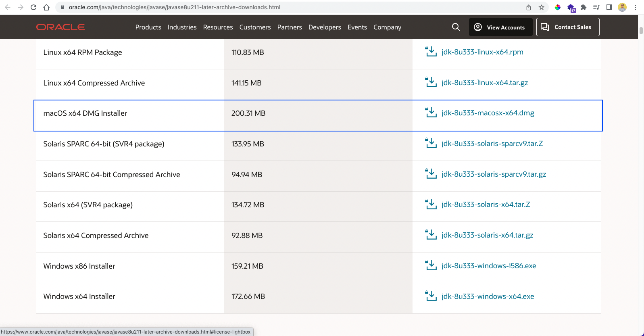The image size is (644, 336).
Task: Select the 'Linux x64 RPM Package' text
Action: pyautogui.click(x=83, y=52)
